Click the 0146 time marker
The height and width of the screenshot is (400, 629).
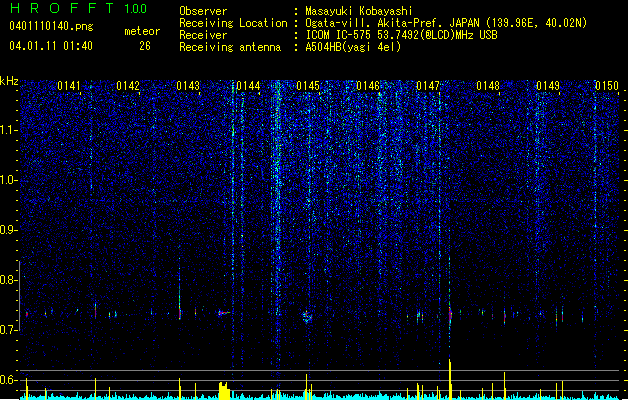[x=368, y=86]
